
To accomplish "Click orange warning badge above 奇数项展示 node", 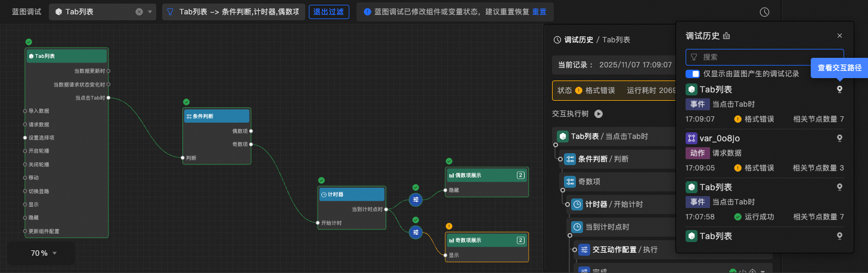I will coord(449,226).
